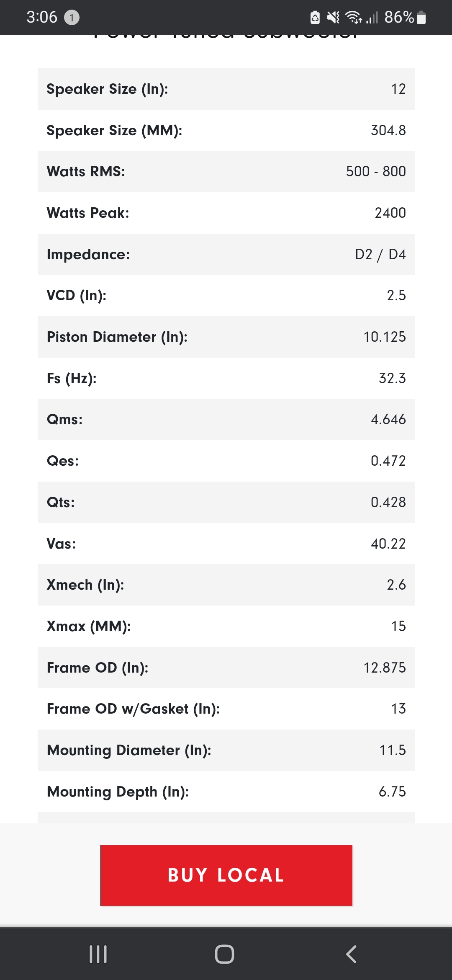Screen dimensions: 452x980
Task: Tap the Buy Local button
Action: click(x=226, y=875)
